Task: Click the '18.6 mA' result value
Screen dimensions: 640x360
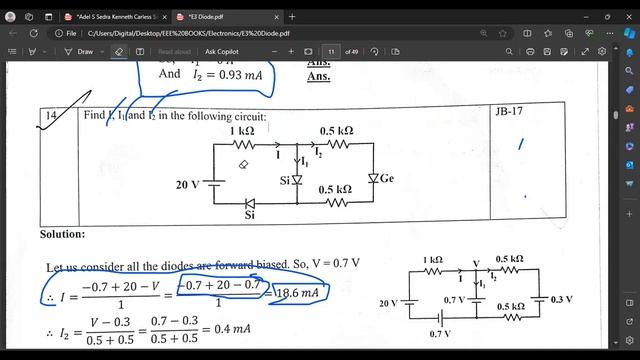Action: tap(298, 293)
